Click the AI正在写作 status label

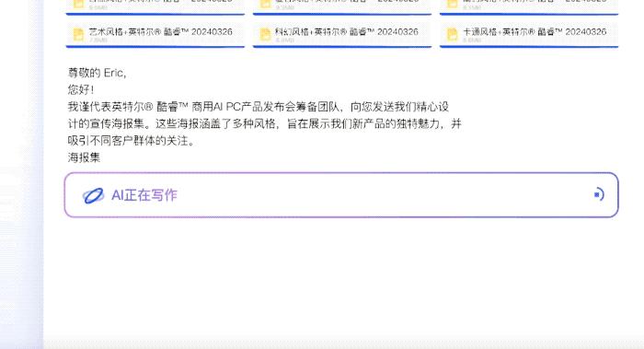tap(144, 195)
